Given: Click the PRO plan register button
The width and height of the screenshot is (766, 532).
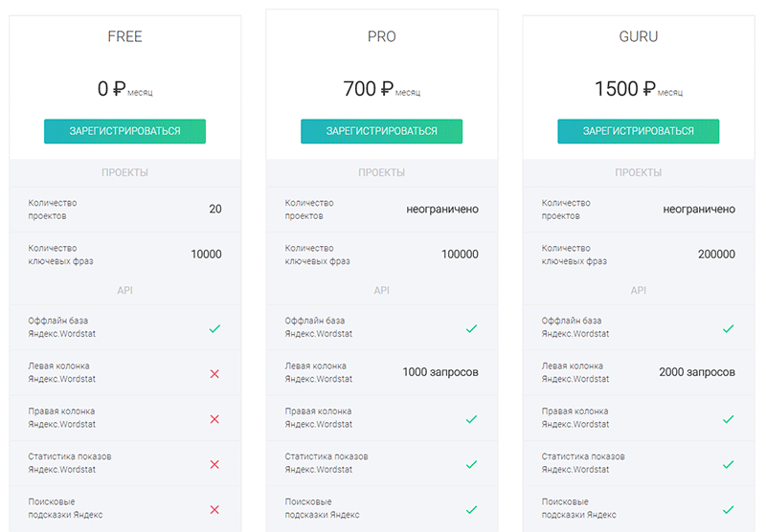Looking at the screenshot, I should 381,131.
